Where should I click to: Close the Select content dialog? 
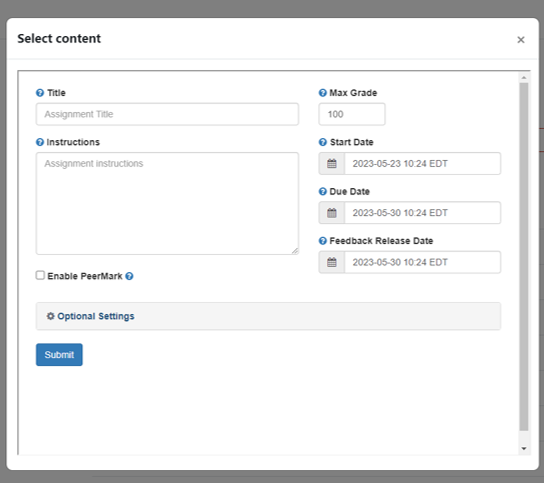pyautogui.click(x=521, y=40)
